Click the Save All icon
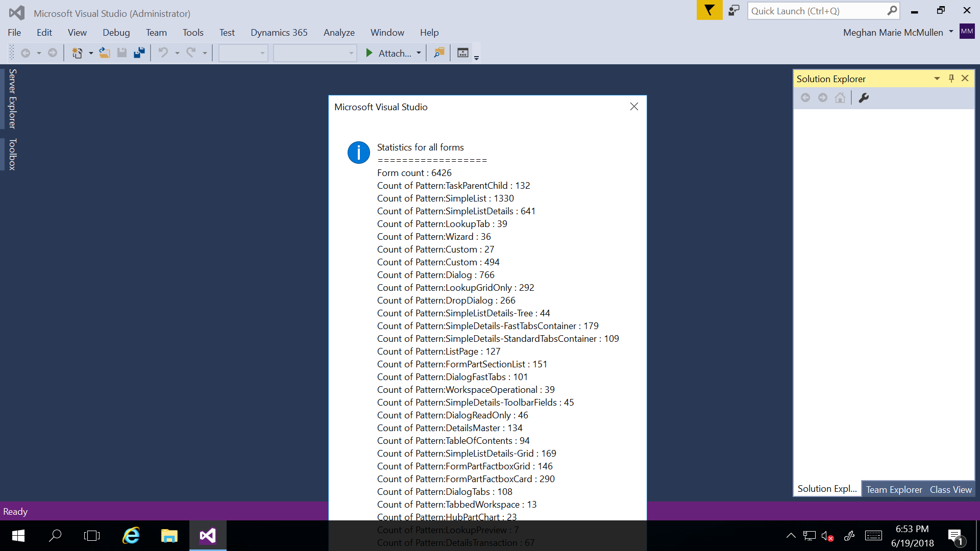Viewport: 980px width, 551px height. coord(139,53)
